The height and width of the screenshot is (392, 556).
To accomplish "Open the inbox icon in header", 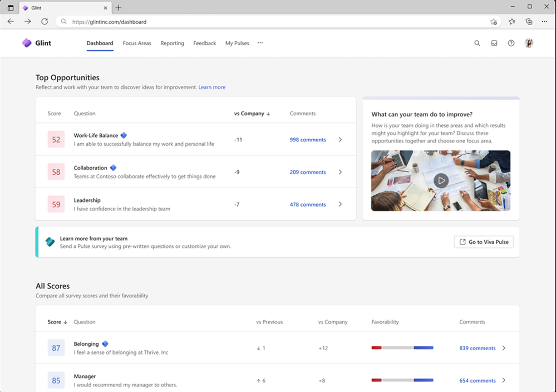I will [x=494, y=43].
